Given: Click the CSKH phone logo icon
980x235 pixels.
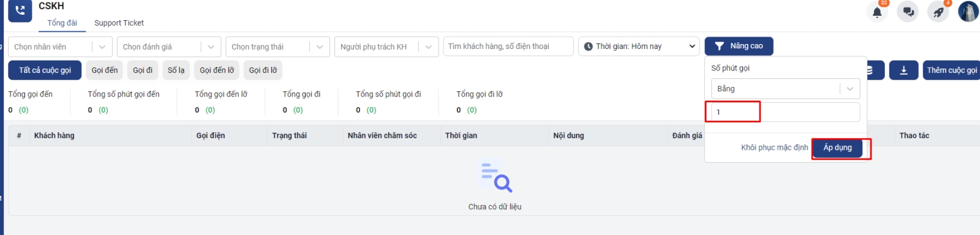Looking at the screenshot, I should (20, 10).
